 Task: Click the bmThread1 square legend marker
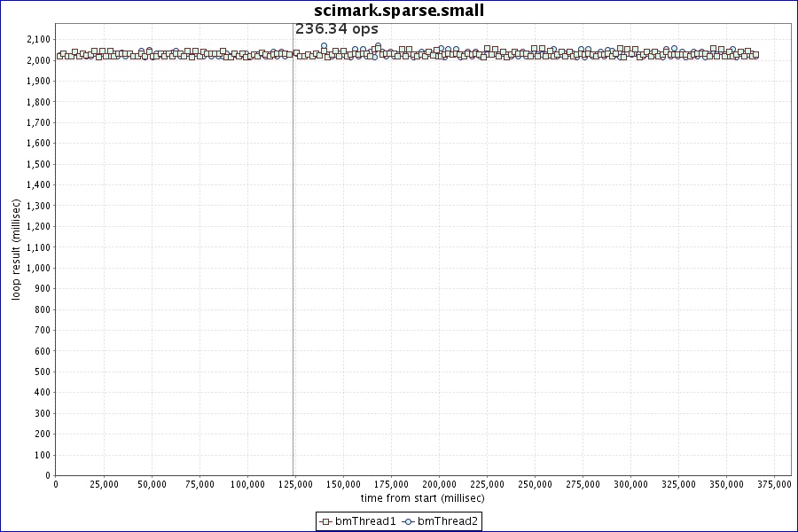(x=325, y=521)
